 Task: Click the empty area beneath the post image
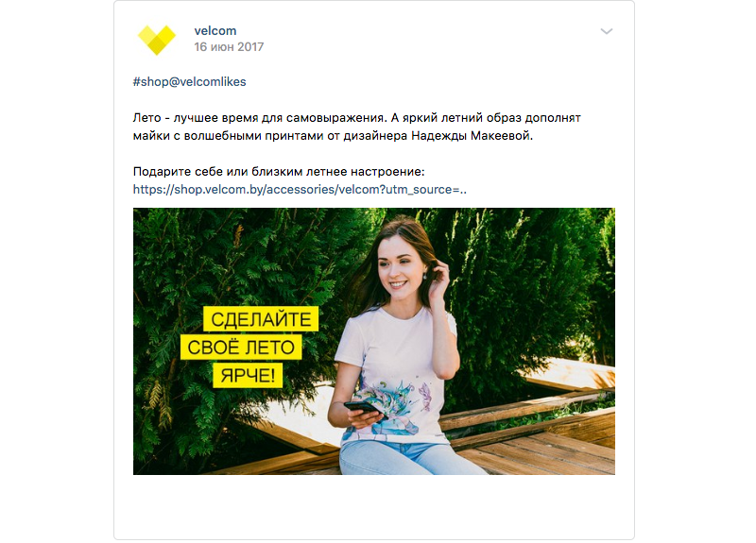[373, 506]
